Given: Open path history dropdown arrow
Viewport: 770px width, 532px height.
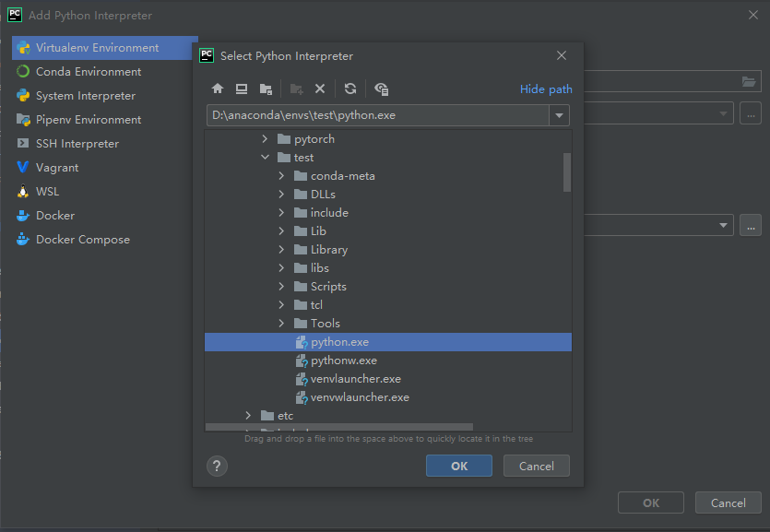Looking at the screenshot, I should 560,115.
